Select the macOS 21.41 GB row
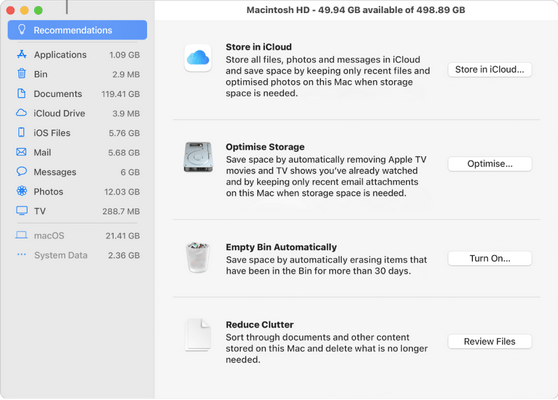558x400 pixels. click(x=77, y=236)
